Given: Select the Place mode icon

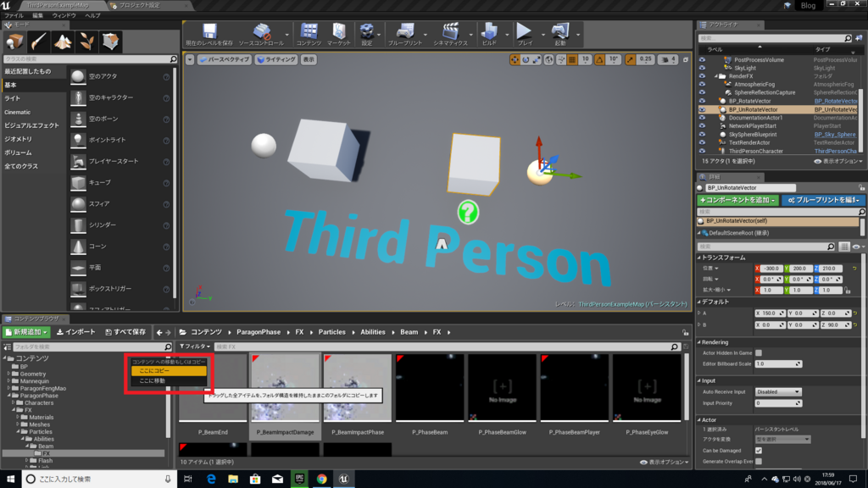Looking at the screenshot, I should [x=14, y=42].
